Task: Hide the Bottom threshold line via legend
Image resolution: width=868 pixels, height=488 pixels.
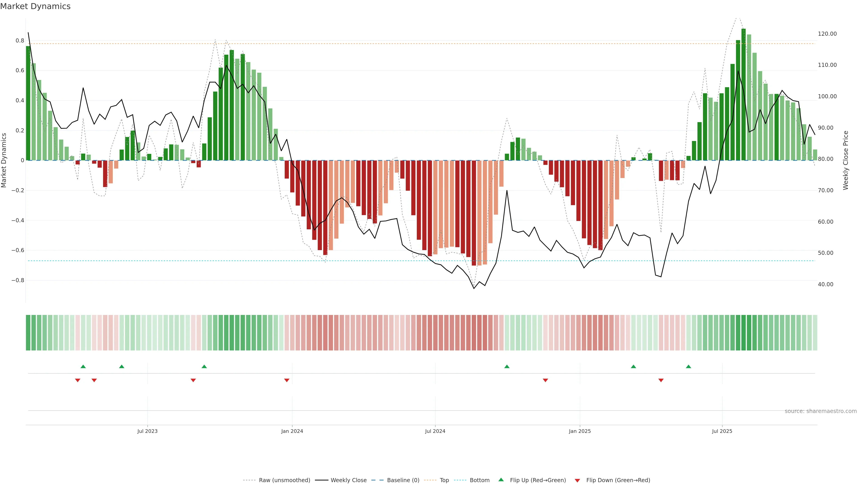Action: coord(479,480)
